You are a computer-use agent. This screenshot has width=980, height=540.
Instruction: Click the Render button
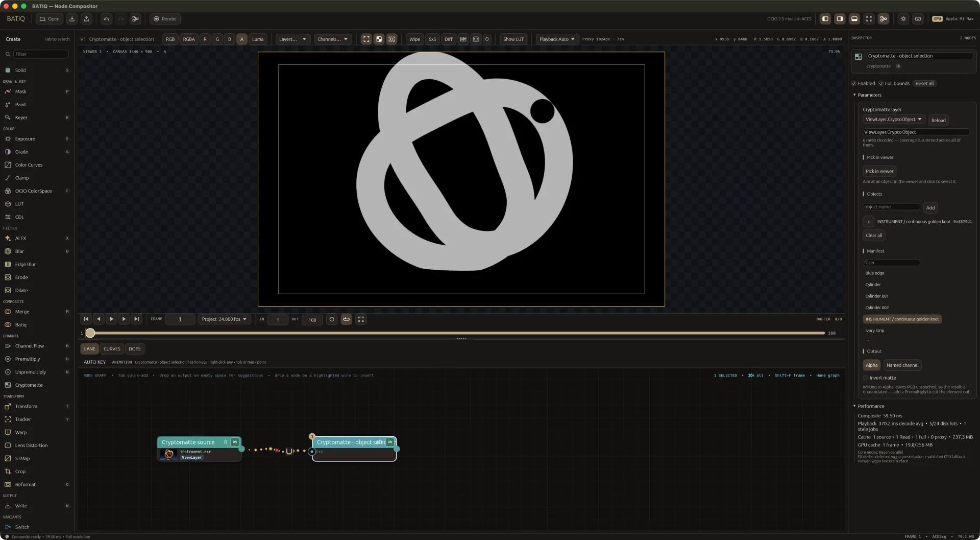[x=165, y=19]
